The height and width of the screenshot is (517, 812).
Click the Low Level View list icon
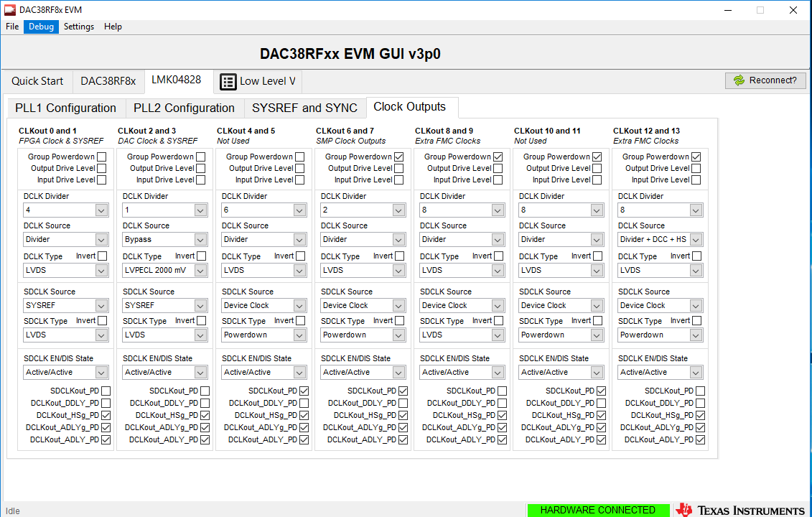228,82
